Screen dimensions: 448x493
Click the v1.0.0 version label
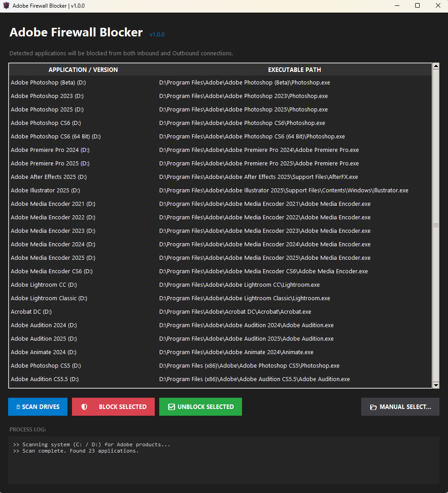[157, 35]
